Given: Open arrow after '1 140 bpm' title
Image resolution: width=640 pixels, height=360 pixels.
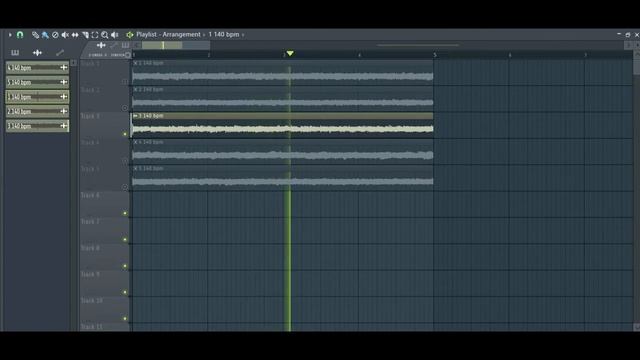Looking at the screenshot, I should point(243,35).
